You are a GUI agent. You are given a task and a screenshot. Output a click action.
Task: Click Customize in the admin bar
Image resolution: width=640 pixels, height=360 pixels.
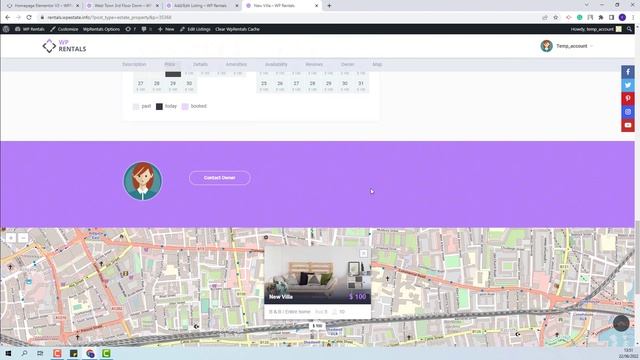pos(64,29)
